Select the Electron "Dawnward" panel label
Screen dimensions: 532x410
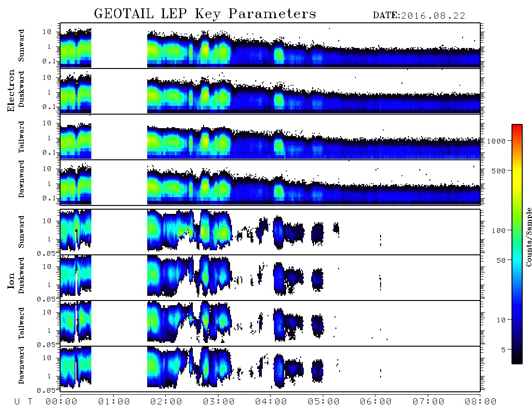21,179
